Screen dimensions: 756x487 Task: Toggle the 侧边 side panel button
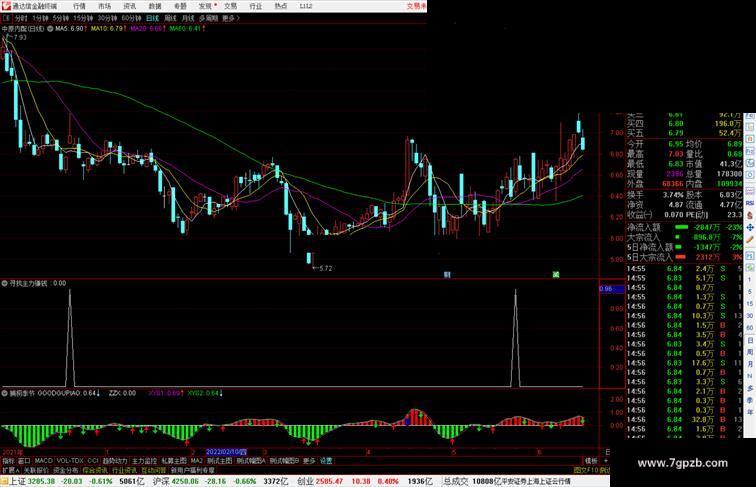(x=604, y=470)
